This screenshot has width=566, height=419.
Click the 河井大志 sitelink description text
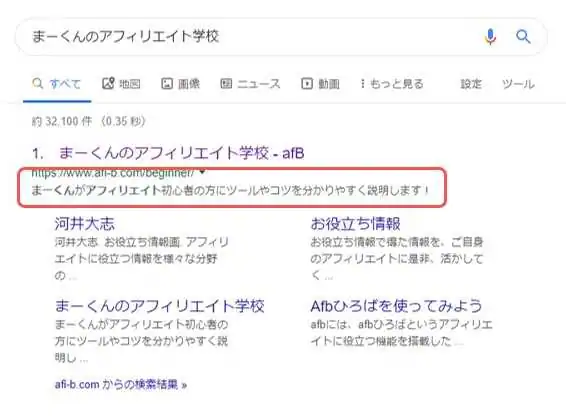141,259
